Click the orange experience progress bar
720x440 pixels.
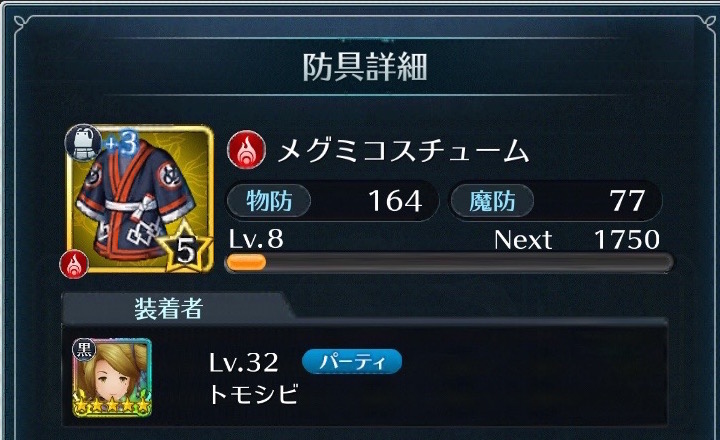[x=449, y=262]
